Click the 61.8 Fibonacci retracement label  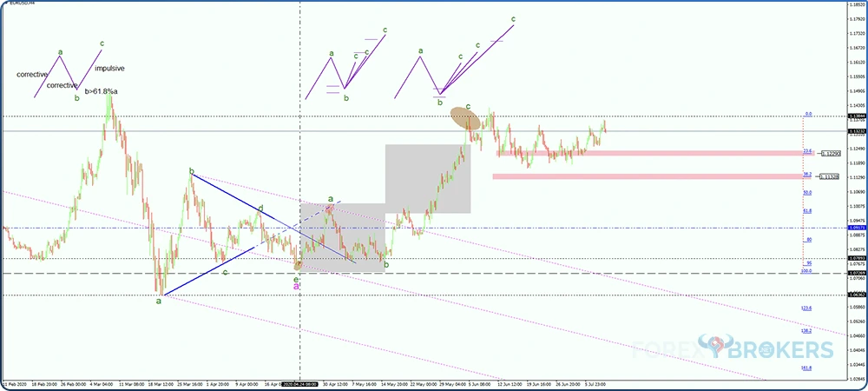point(806,211)
